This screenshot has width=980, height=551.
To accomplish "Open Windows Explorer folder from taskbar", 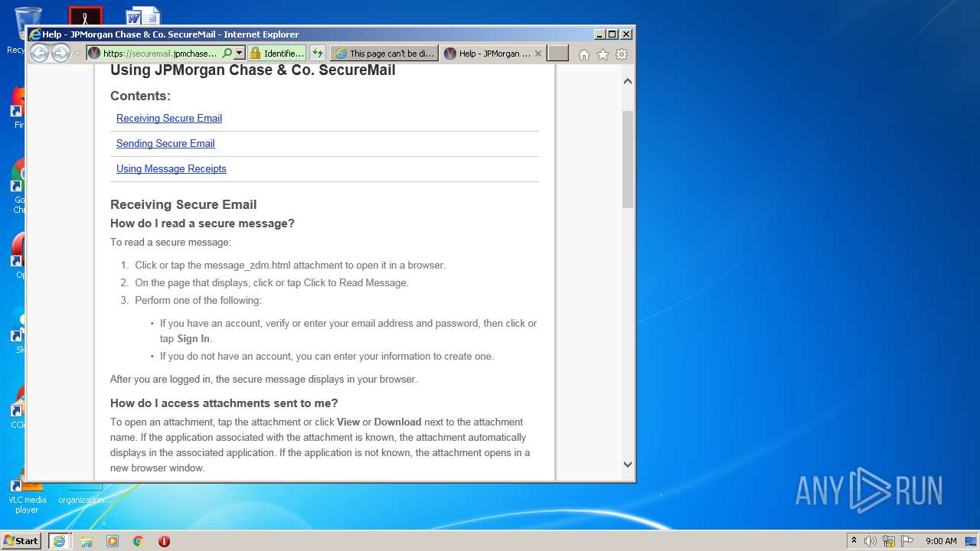I will point(87,541).
